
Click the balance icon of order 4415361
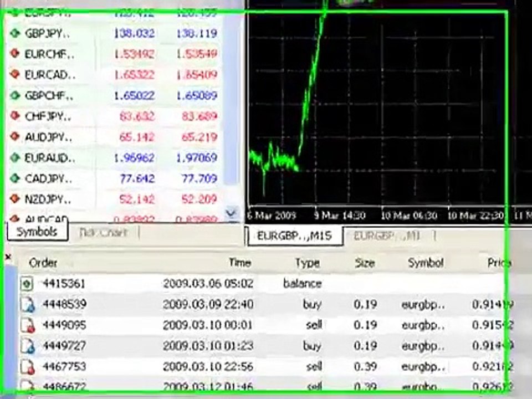(x=27, y=283)
